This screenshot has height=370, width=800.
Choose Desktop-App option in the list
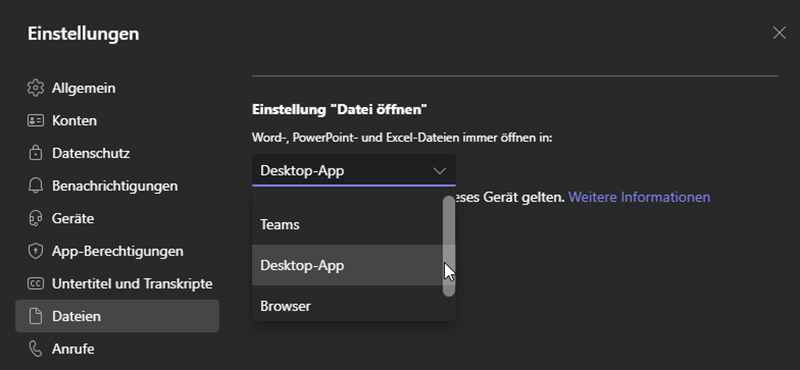[x=347, y=265]
